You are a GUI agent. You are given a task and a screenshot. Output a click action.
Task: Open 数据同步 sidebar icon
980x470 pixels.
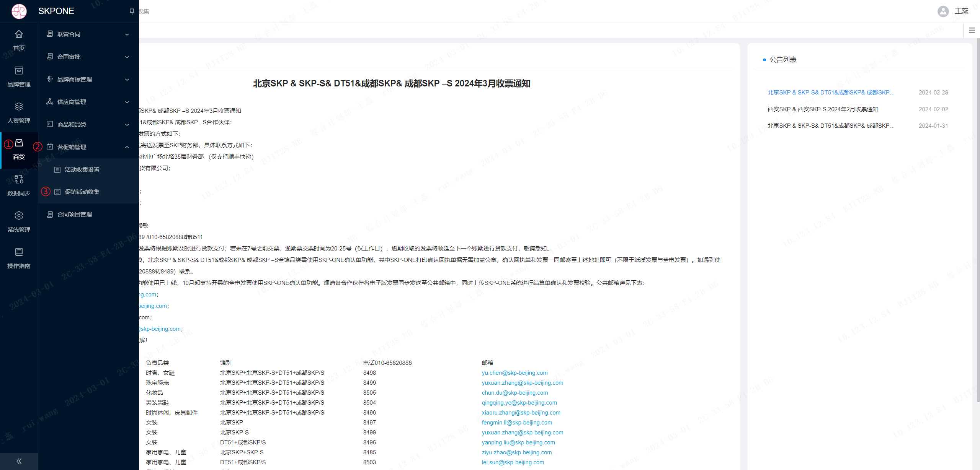tap(19, 179)
